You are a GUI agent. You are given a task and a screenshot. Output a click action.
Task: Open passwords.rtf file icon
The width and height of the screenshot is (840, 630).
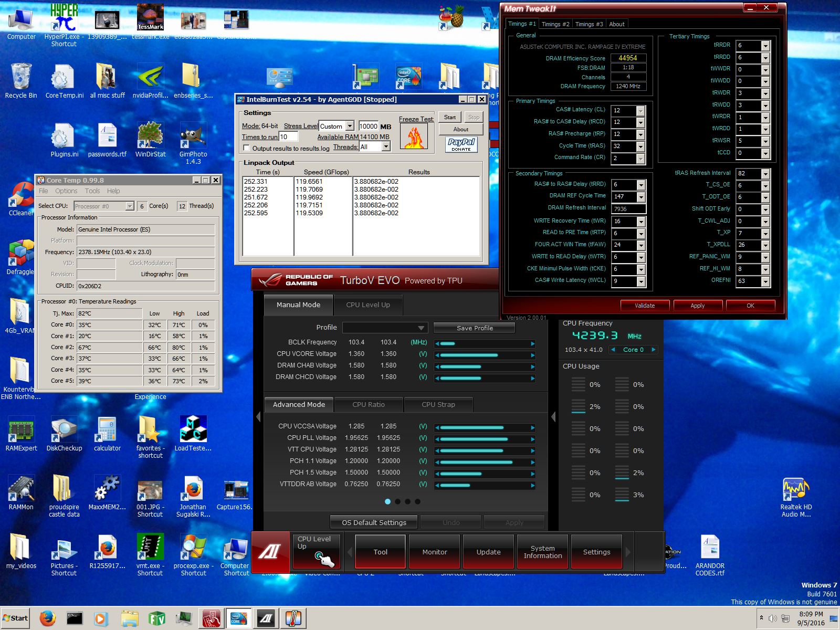pyautogui.click(x=107, y=140)
